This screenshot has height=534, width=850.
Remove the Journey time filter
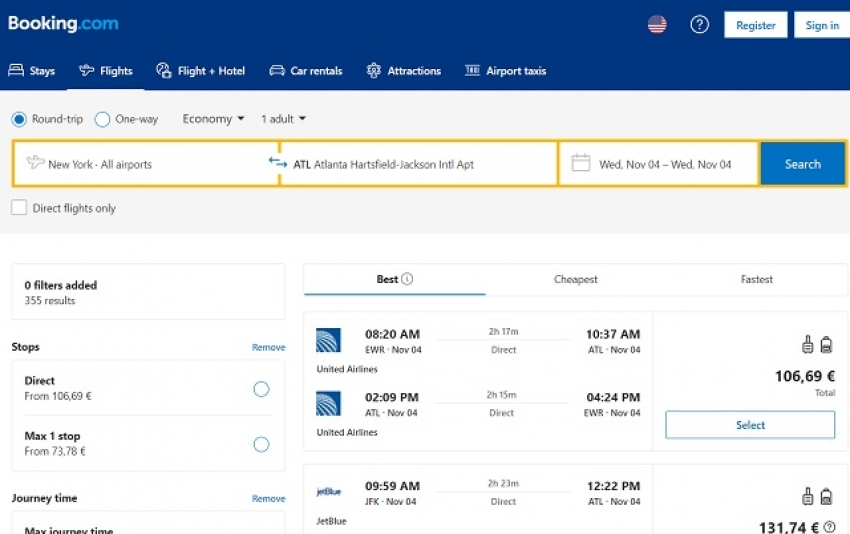268,498
